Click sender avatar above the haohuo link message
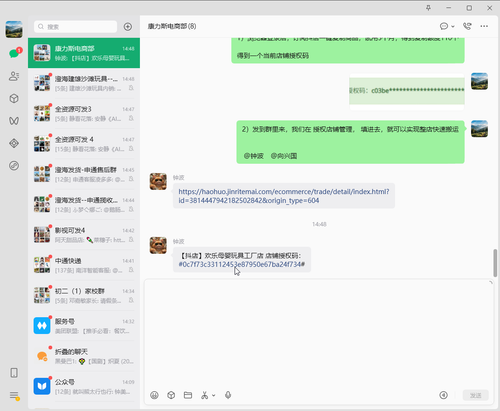The height and width of the screenshot is (411, 500). tap(158, 181)
